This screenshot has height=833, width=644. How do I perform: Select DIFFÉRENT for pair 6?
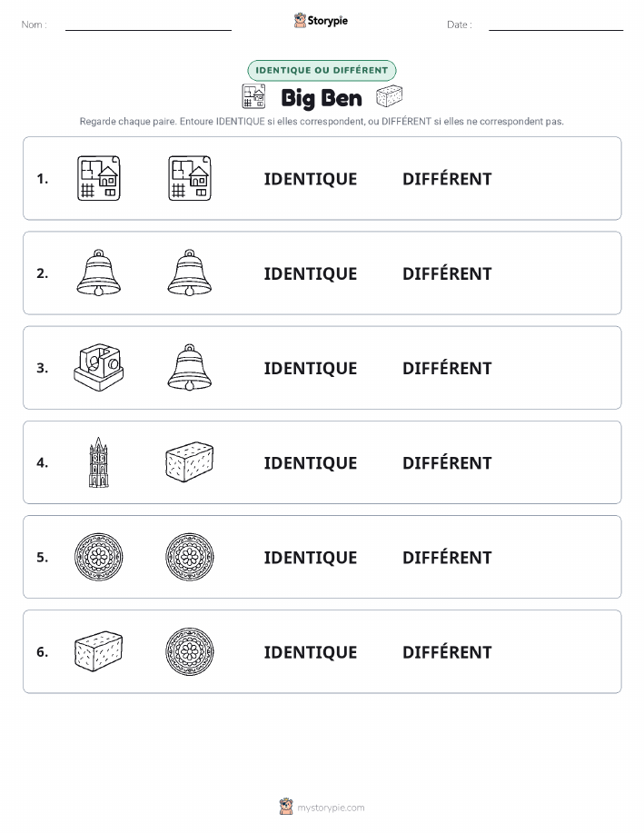[x=447, y=651]
